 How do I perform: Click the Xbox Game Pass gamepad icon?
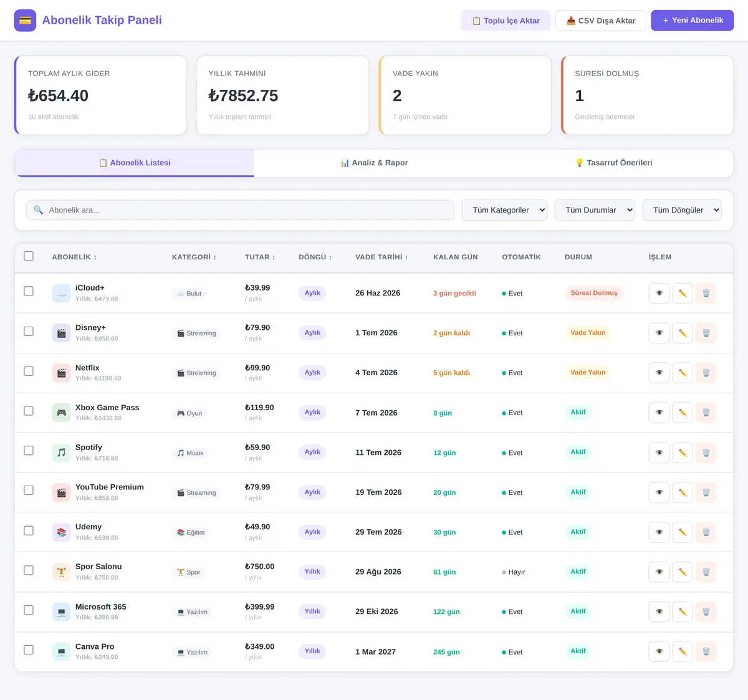pos(61,413)
